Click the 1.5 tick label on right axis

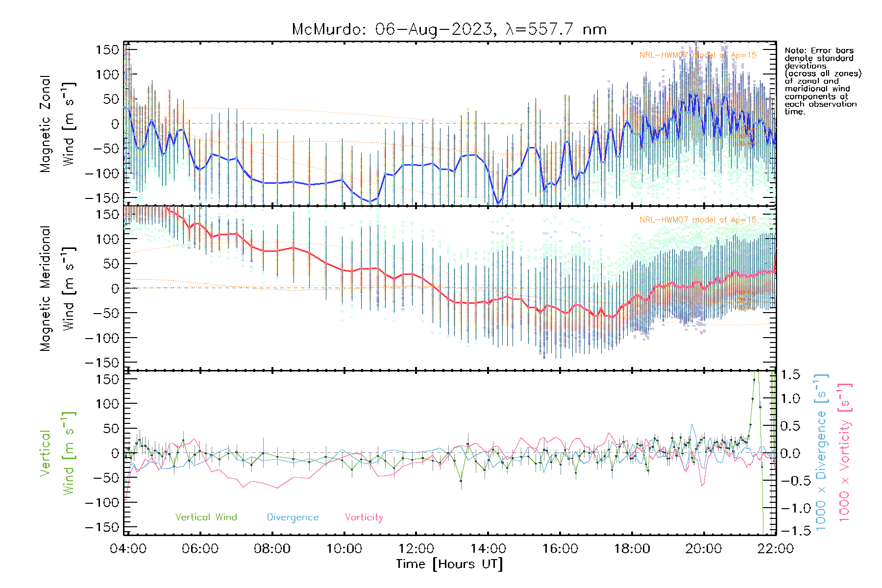pos(790,375)
